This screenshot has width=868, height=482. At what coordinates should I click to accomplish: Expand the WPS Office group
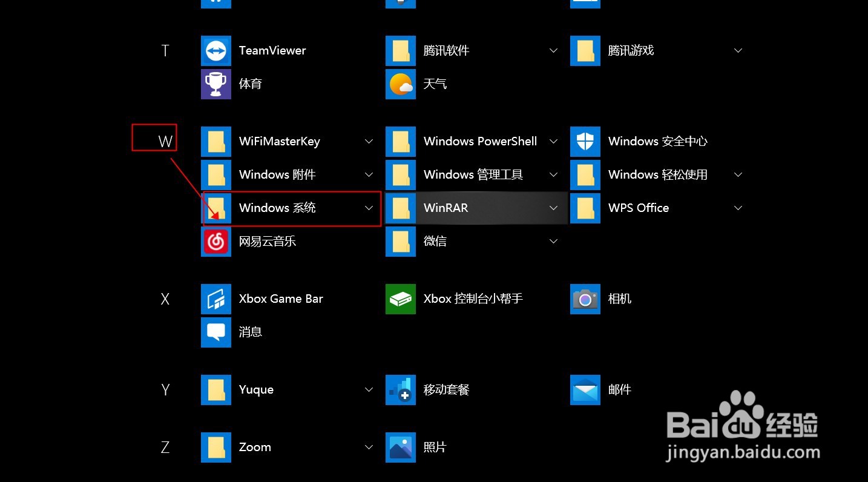coord(738,208)
